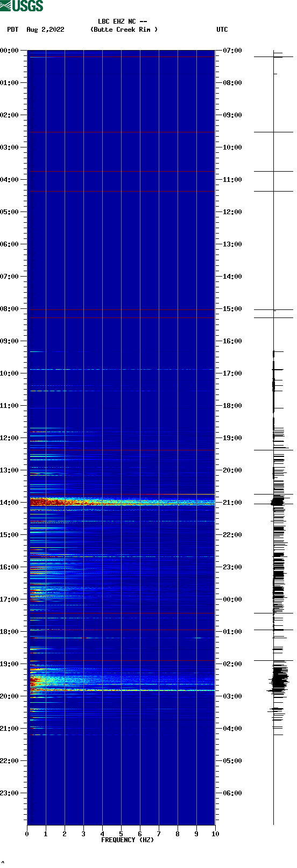Click the 10 Hz frequency tick label
The image size is (297, 868).
(215, 834)
